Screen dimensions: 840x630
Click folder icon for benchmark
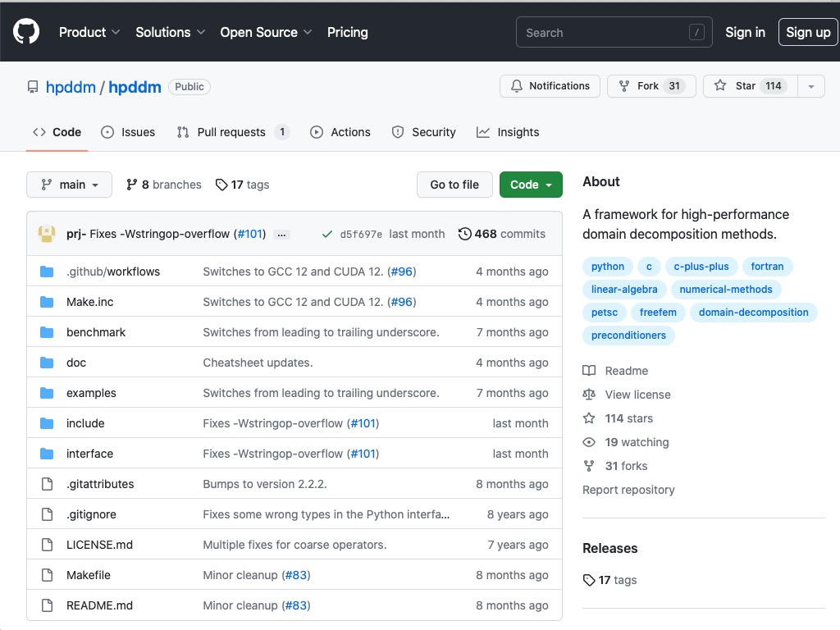47,333
